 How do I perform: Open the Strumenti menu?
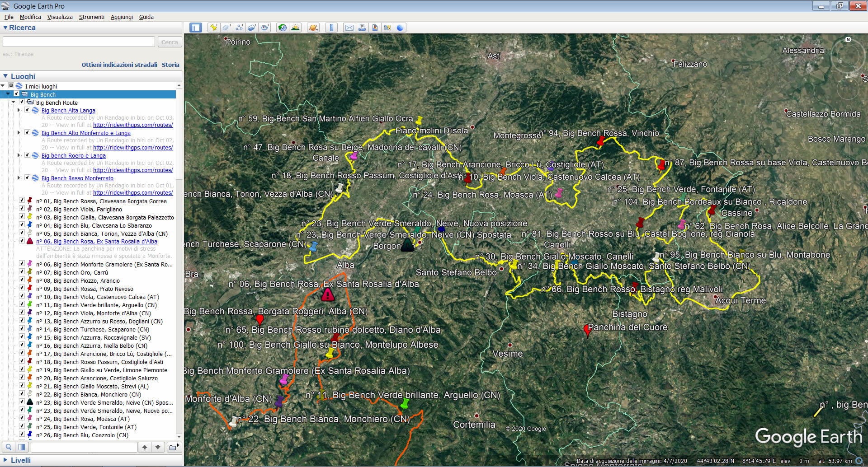coord(91,17)
